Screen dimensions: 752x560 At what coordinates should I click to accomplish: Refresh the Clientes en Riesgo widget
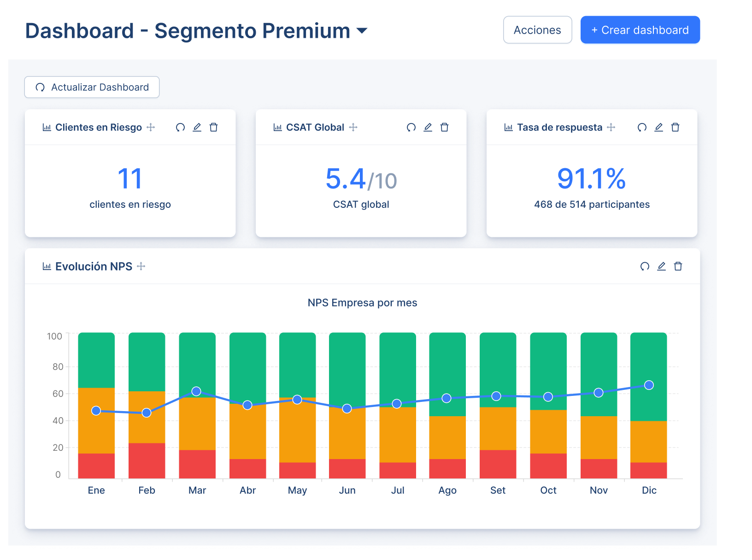(x=180, y=127)
